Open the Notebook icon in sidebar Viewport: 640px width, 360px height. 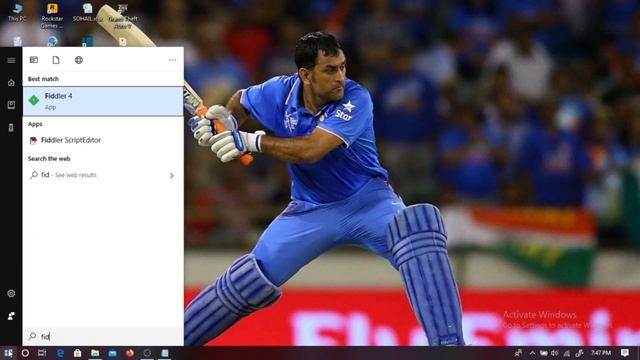tap(11, 105)
